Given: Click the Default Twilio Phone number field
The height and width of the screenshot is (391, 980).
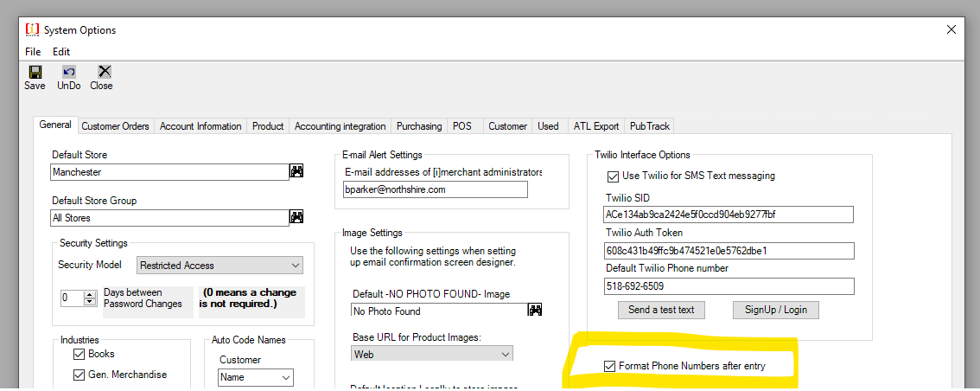Looking at the screenshot, I should [x=729, y=286].
